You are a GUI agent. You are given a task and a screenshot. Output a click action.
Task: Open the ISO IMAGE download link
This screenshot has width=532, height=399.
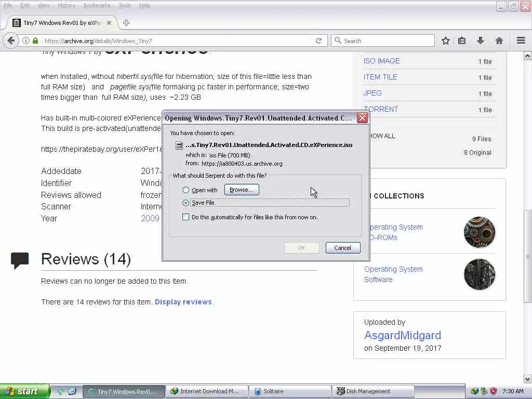pos(382,61)
